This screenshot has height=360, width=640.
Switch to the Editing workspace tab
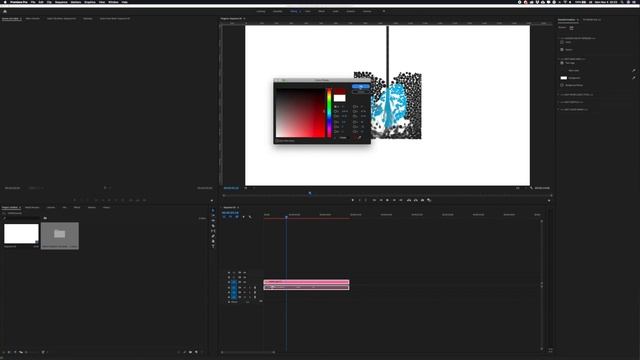point(293,11)
